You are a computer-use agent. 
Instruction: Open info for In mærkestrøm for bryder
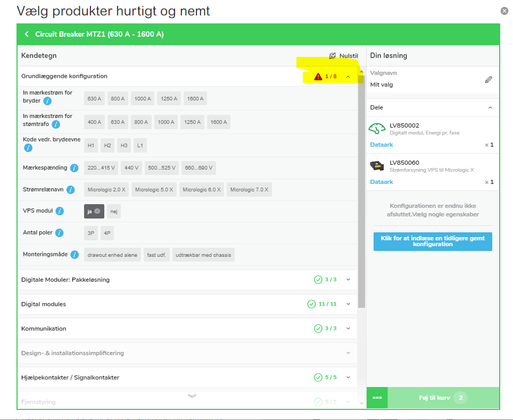47,101
